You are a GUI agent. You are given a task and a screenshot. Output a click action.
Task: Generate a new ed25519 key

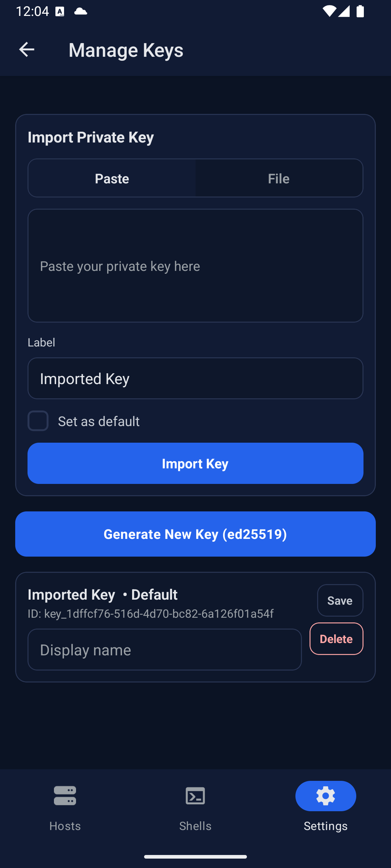pos(195,534)
